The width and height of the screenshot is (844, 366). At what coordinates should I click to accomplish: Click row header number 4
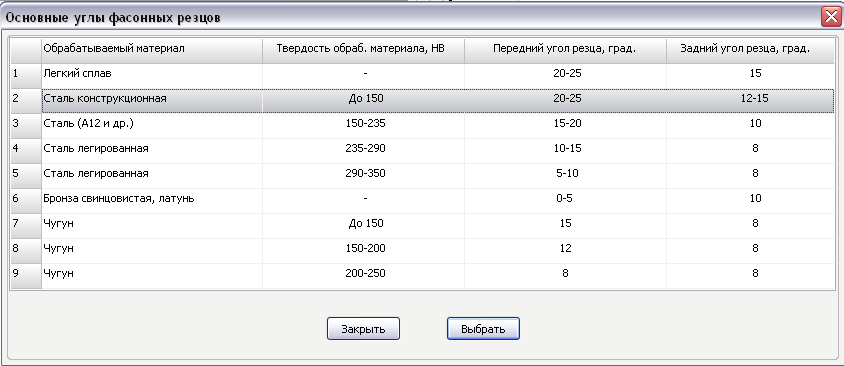tap(26, 150)
